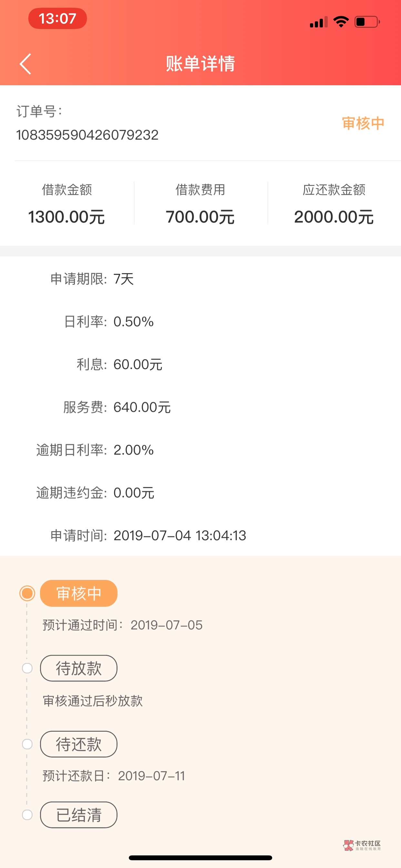The image size is (401, 868).
Task: Select the orange 审核中 step radio dot
Action: 27,594
